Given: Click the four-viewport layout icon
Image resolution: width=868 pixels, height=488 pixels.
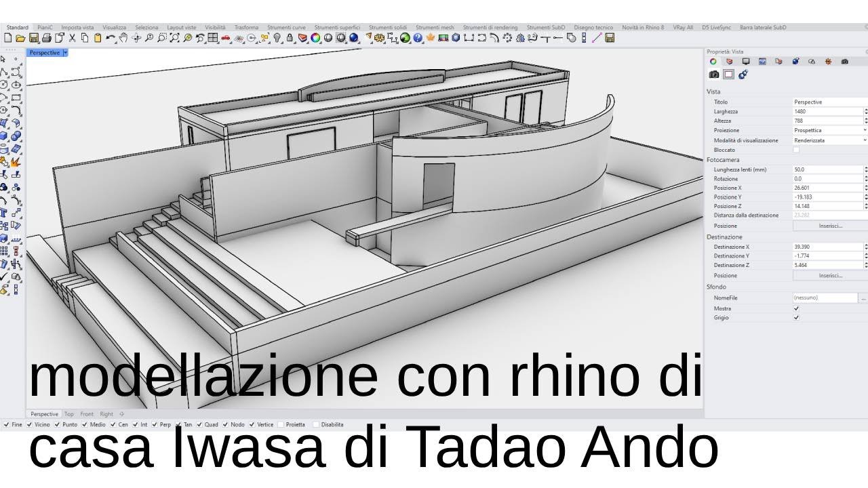Looking at the screenshot, I should 213,38.
